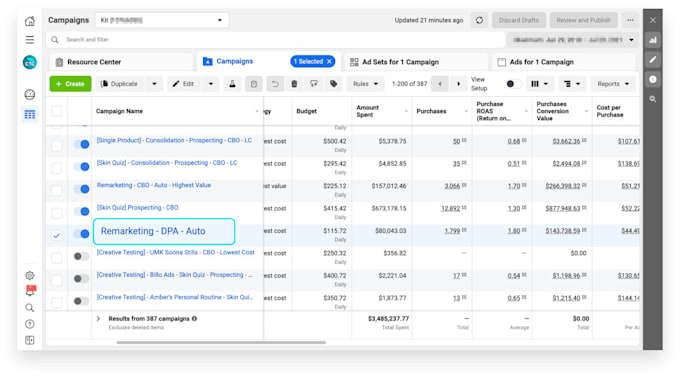Viewport: 680px width, 376px height.
Task: Click the bottom sidebar panel icon
Action: coord(29,340)
